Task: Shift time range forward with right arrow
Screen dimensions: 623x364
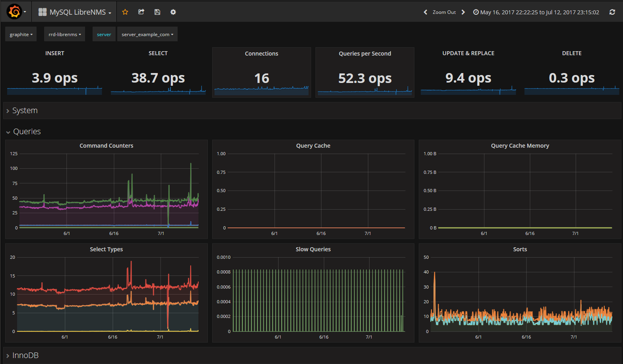Action: click(463, 12)
